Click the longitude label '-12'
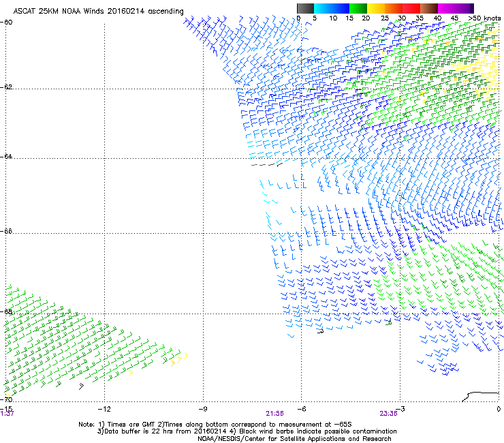The image size is (504, 443). tap(104, 409)
